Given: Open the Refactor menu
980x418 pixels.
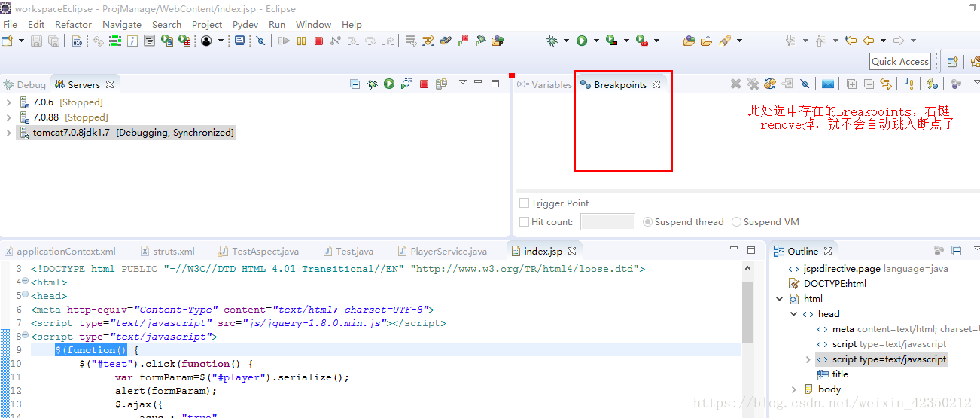Looking at the screenshot, I should point(73,24).
